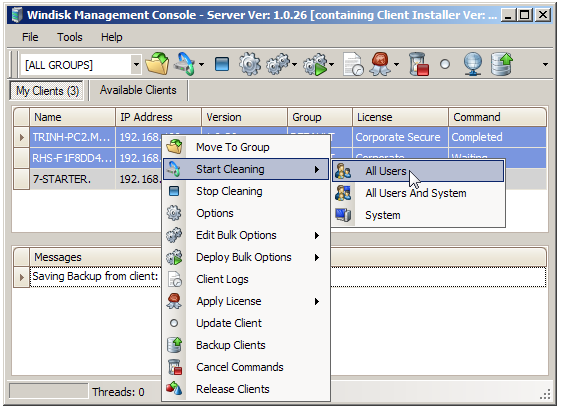Click the Deploy Bulk Options toolbar icon
Screen dimensions: 561x410
[x=315, y=64]
